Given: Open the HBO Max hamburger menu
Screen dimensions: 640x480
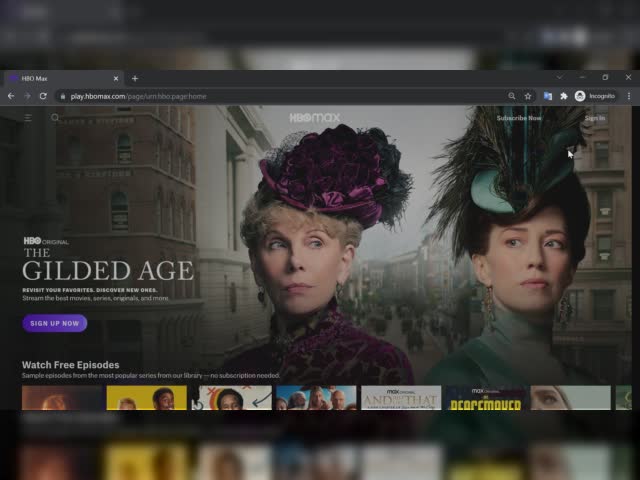Looking at the screenshot, I should pos(28,118).
